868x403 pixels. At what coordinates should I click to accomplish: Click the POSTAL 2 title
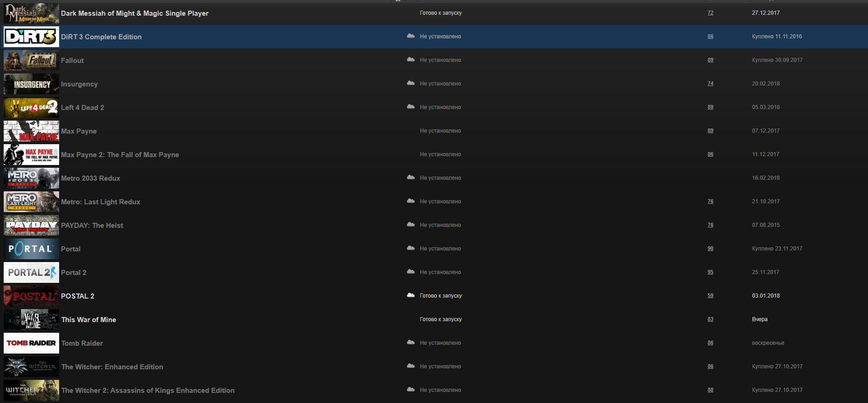point(78,296)
